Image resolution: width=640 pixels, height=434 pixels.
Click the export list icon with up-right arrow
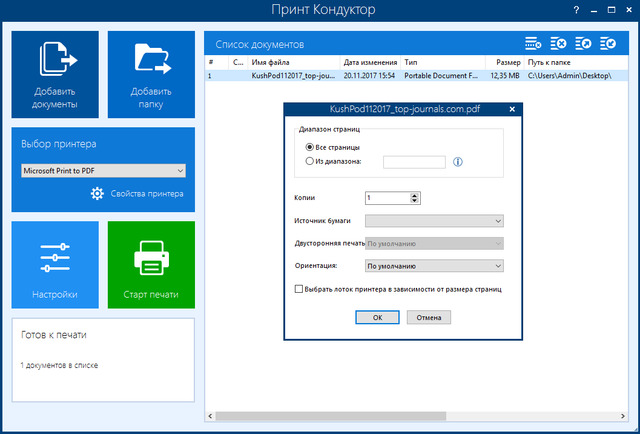tap(583, 44)
